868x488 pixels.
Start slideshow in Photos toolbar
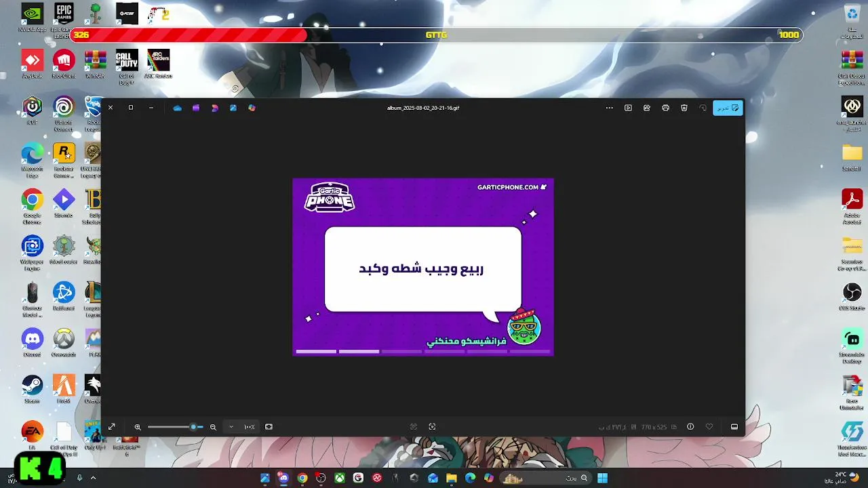coord(628,108)
